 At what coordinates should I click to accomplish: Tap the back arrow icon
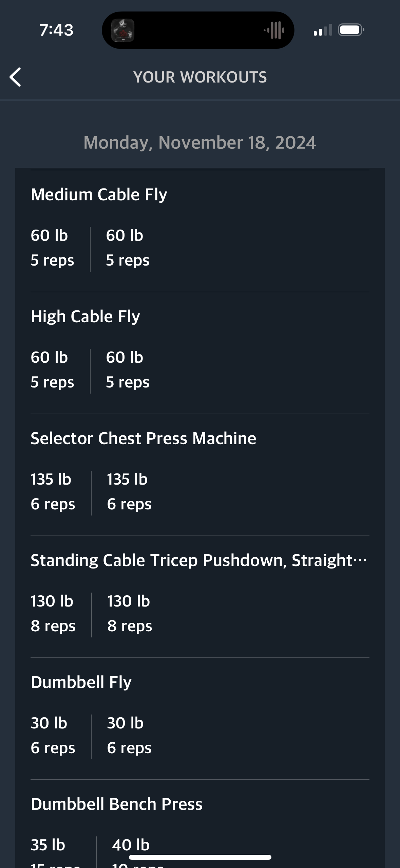pyautogui.click(x=15, y=77)
